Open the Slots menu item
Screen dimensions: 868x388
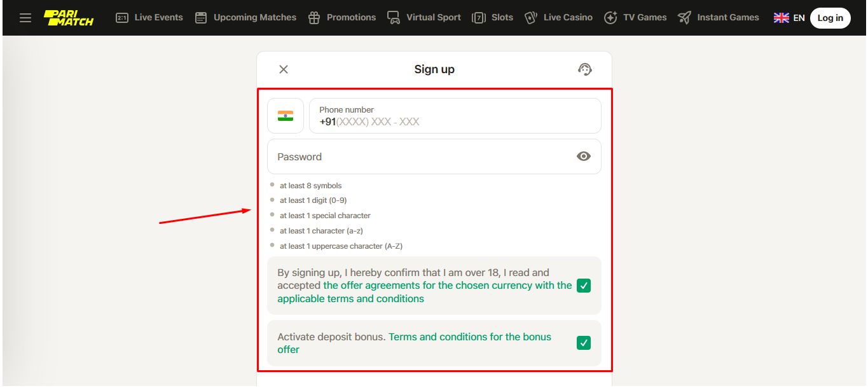tap(502, 18)
